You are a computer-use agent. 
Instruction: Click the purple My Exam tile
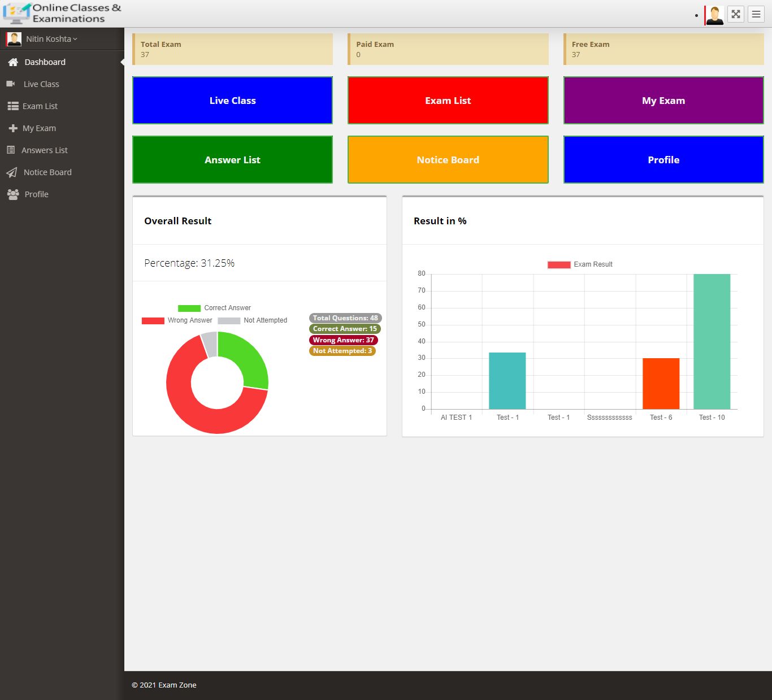tap(663, 101)
